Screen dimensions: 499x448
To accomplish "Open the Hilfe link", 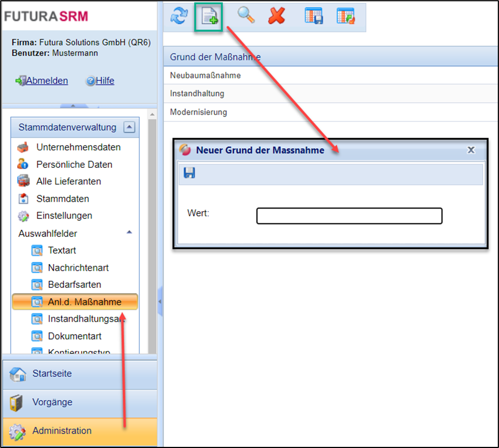I will [104, 81].
